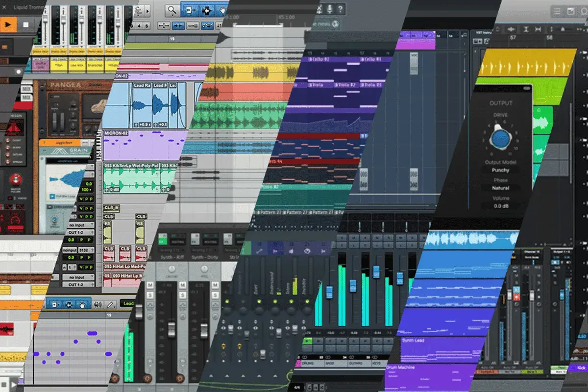Click the Volume 0.0 dB value field
The width and height of the screenshot is (588, 392).
(500, 206)
